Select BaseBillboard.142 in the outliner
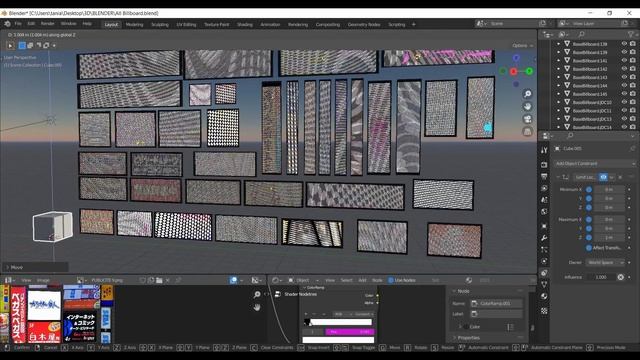The image size is (640, 360). (590, 69)
